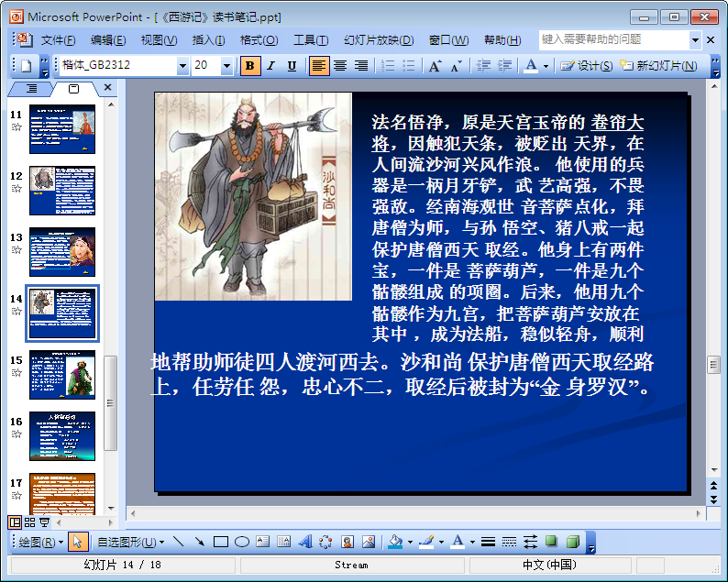Select slide 12 thumbnail

[62, 191]
